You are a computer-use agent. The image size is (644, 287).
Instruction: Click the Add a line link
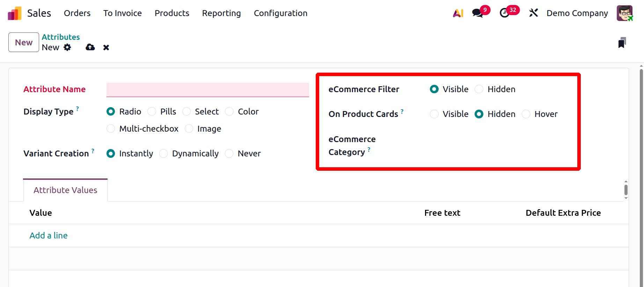49,236
